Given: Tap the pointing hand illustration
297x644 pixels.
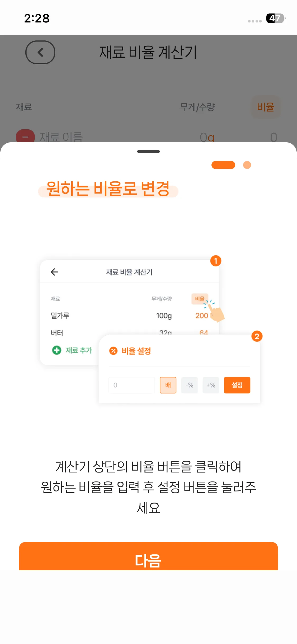Looking at the screenshot, I should point(216,313).
